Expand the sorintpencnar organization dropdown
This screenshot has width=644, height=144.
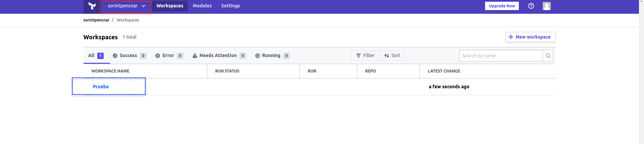(x=126, y=6)
